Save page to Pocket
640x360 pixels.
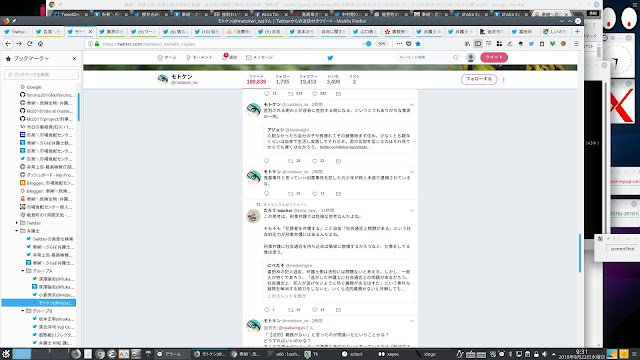[x=409, y=44]
